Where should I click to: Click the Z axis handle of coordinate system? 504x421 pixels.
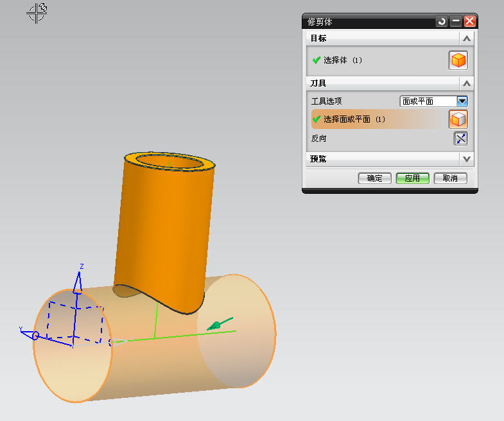(x=78, y=282)
